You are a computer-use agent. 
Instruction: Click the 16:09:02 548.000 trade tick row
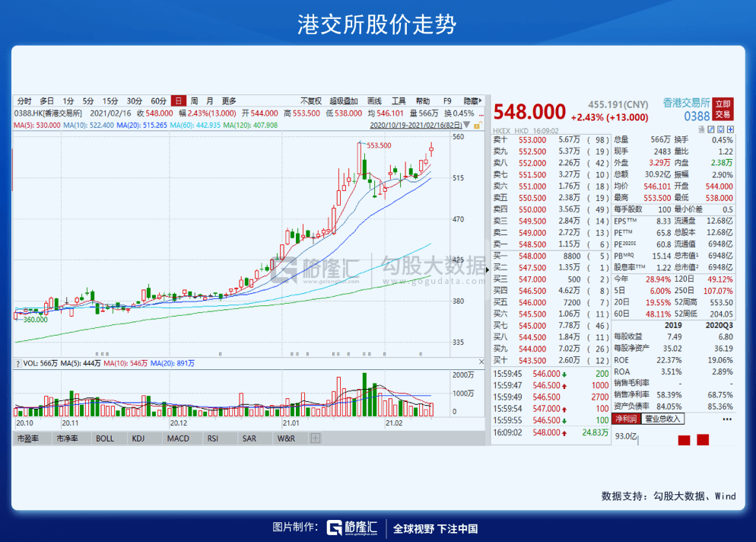click(x=551, y=432)
